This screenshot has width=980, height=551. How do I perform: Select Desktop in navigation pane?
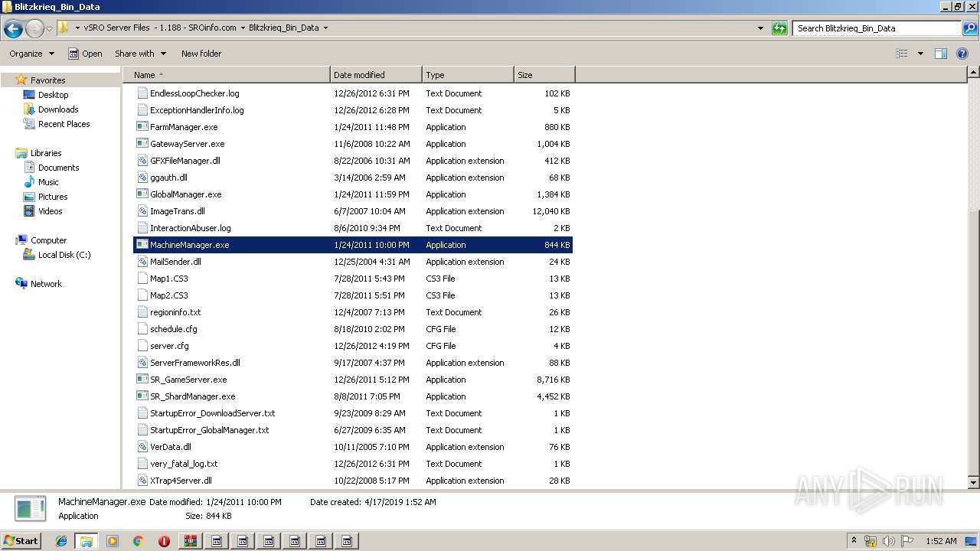pos(53,95)
